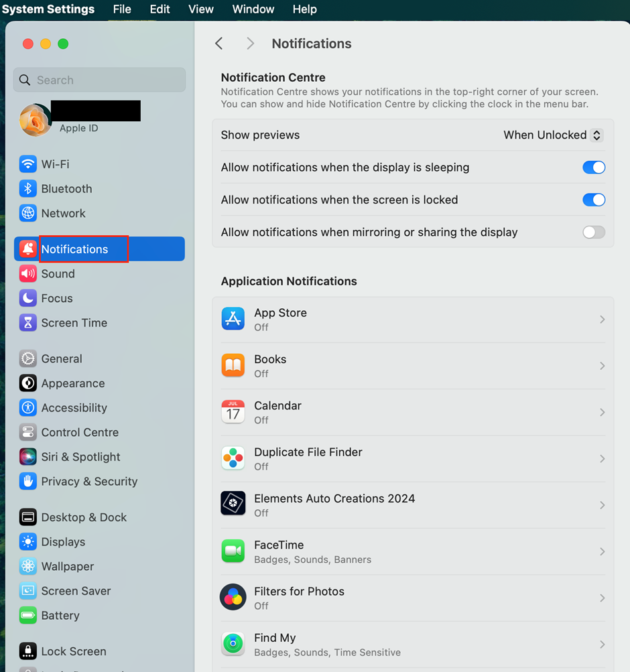
Task: Open the Sound speaker icon
Action: point(28,273)
